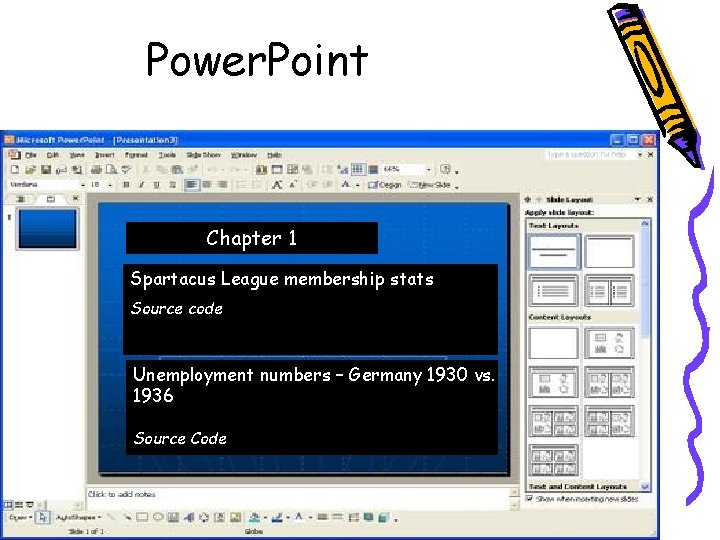
Task: Select the Title Slide layout thumbnail
Action: click(554, 251)
